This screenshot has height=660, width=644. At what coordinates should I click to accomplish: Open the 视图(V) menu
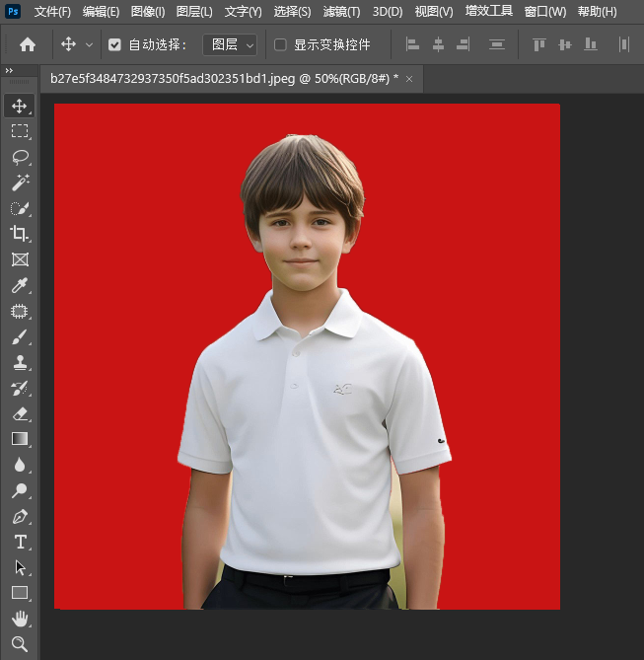click(x=434, y=12)
